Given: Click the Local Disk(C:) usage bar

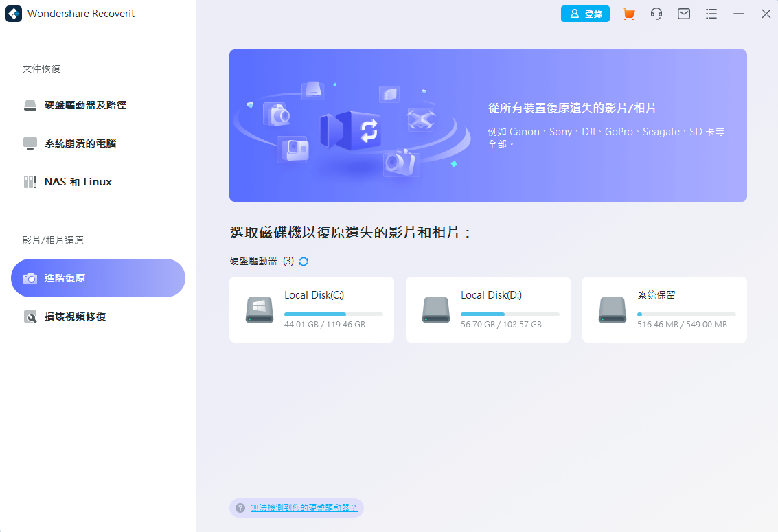Looking at the screenshot, I should pyautogui.click(x=334, y=314).
